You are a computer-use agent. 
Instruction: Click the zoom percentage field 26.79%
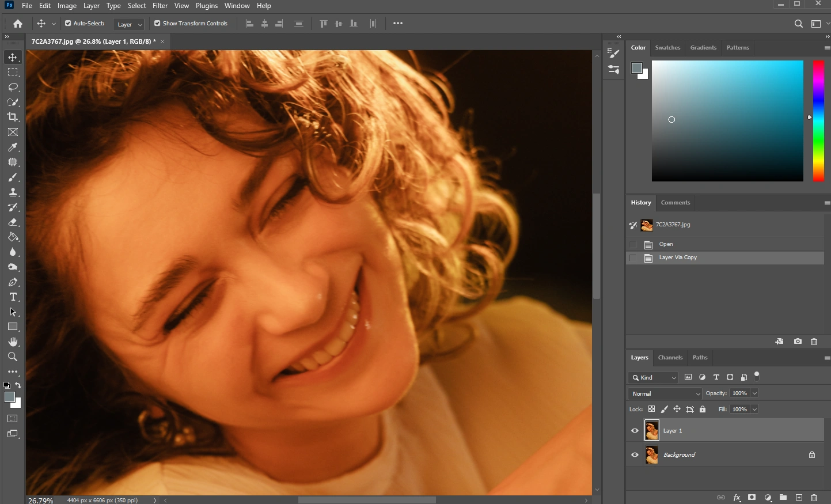pos(41,501)
